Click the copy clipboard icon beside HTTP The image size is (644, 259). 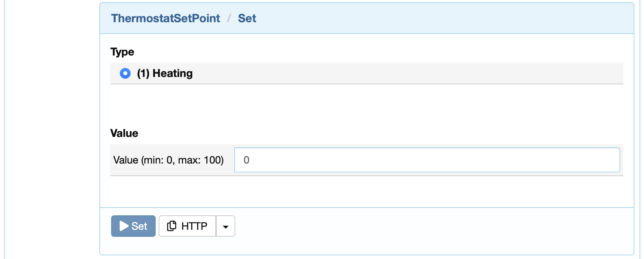[x=172, y=226]
